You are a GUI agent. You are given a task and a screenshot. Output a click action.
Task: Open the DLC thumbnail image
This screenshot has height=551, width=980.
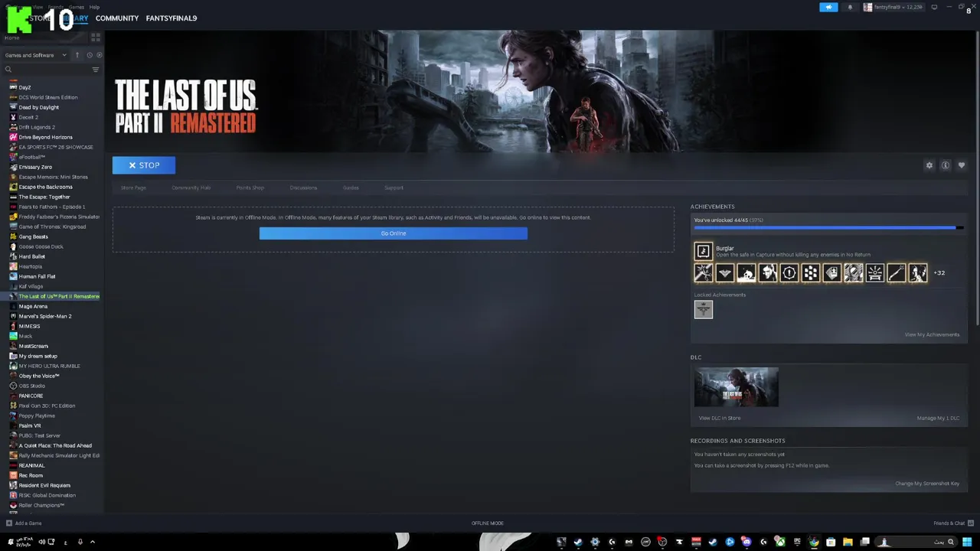[737, 387]
